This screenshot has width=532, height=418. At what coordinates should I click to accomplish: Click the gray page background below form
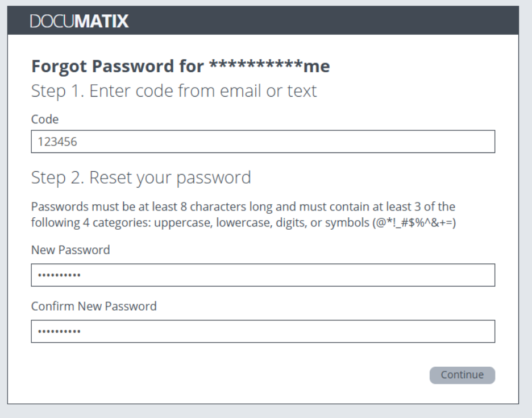tap(266, 412)
